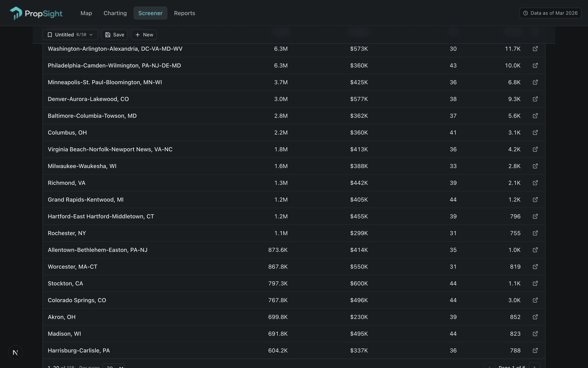Click the $299K price for Rochester
Image resolution: width=588 pixels, height=368 pixels.
click(359, 233)
